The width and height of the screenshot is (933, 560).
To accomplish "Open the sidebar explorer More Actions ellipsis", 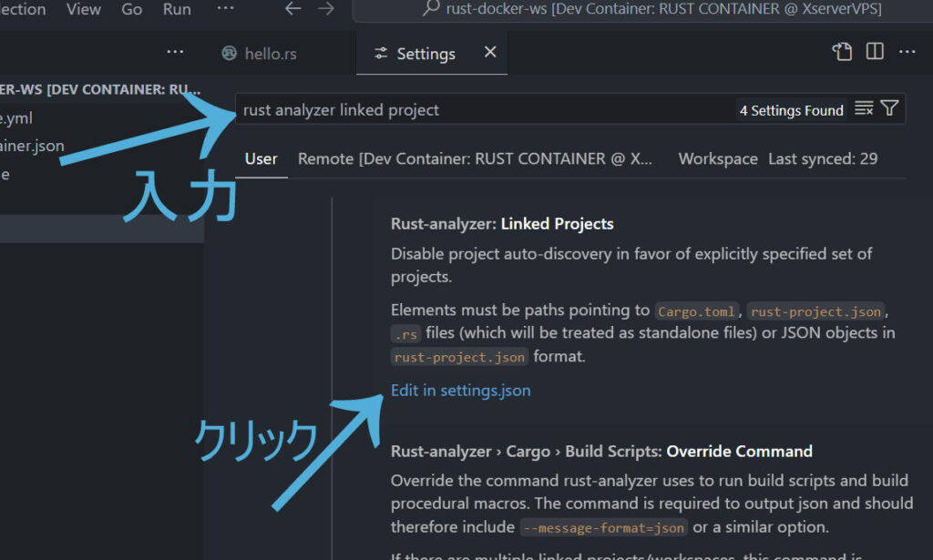I will tap(175, 52).
